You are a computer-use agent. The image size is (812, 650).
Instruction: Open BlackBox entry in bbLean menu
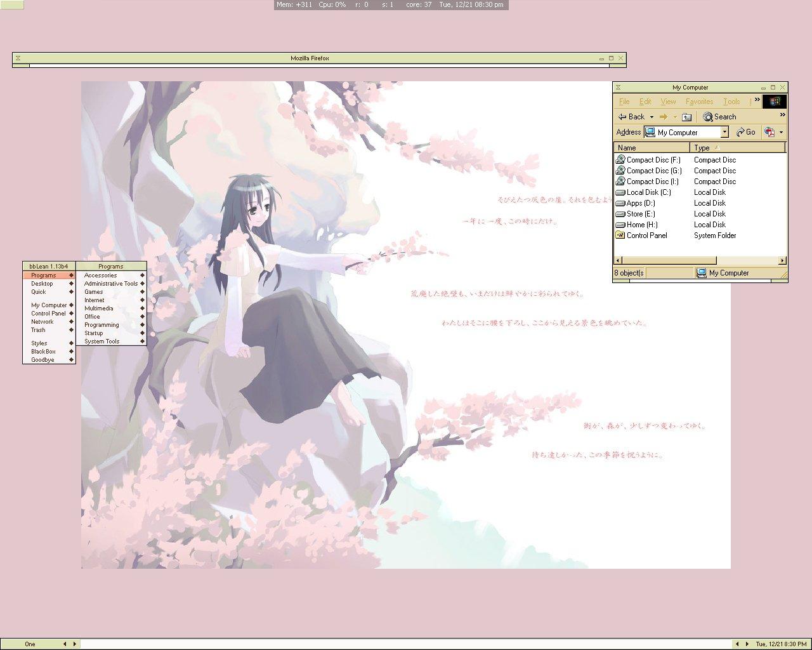click(49, 352)
